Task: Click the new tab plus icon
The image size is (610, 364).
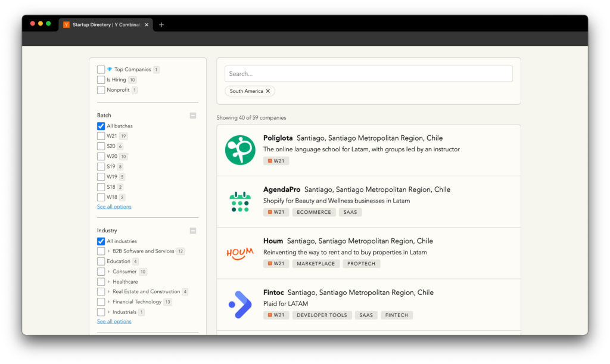Action: coord(161,24)
